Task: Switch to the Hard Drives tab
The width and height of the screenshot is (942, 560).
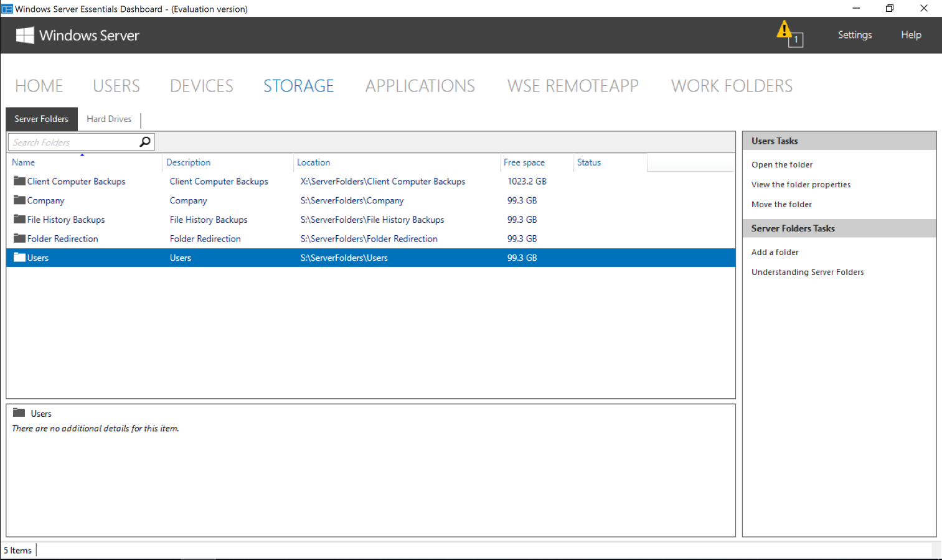Action: coord(109,119)
